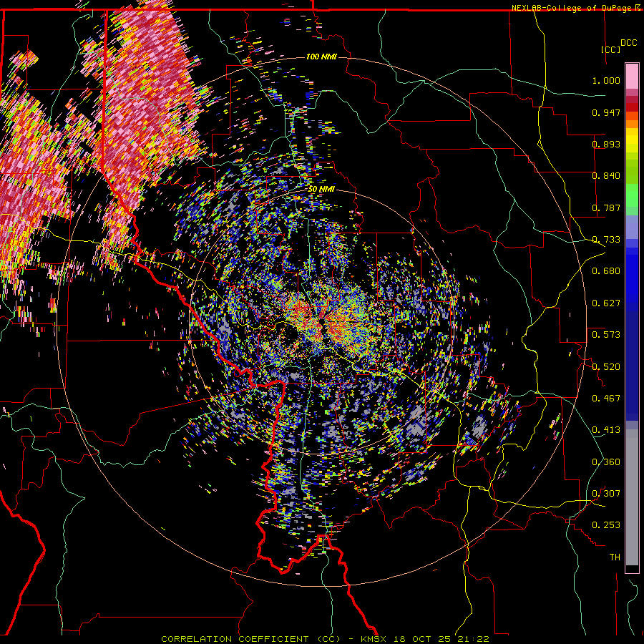Screen dimensions: 644x644
Task: Select the 0.787 scale value
Action: (606, 208)
